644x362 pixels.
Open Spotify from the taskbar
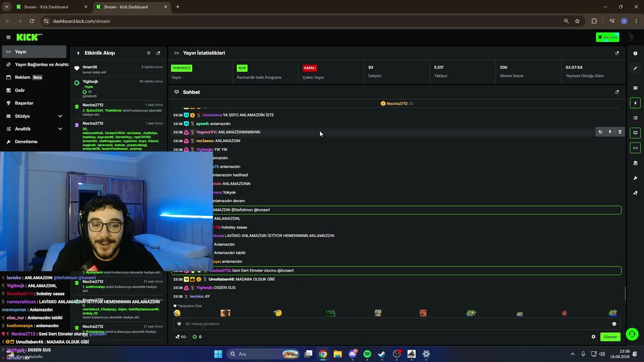pos(367,354)
